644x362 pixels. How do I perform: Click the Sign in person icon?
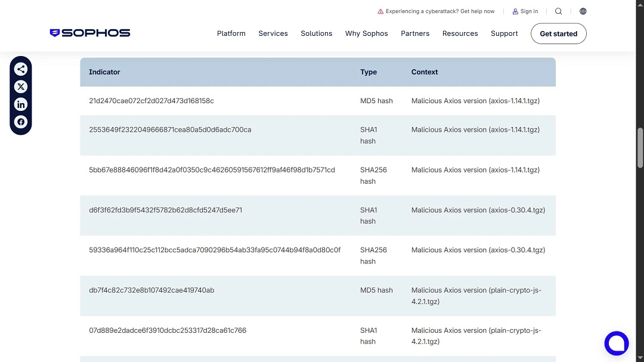pos(514,11)
